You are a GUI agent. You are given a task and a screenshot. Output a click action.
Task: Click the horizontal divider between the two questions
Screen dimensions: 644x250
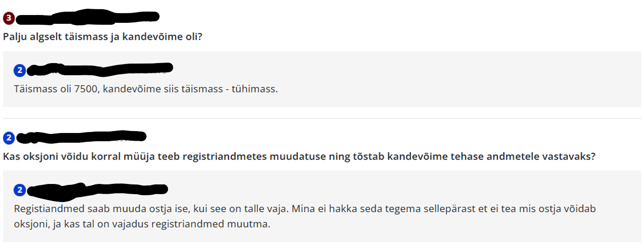click(x=322, y=118)
